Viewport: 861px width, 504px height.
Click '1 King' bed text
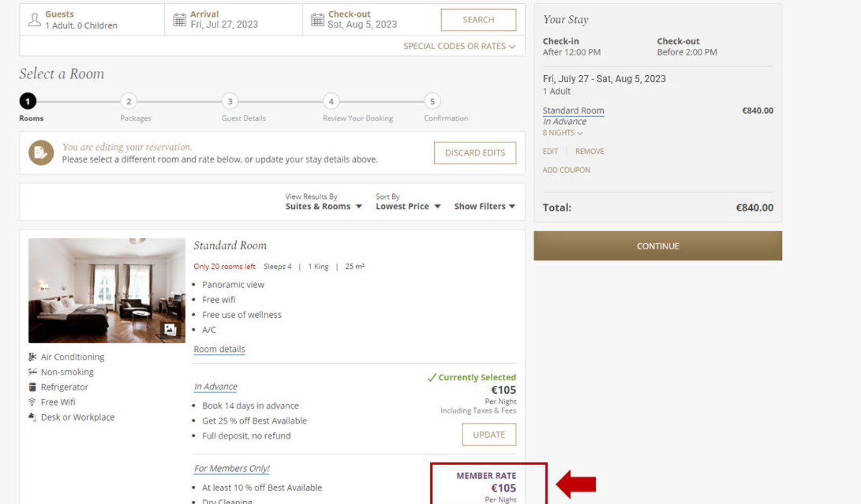[318, 267]
